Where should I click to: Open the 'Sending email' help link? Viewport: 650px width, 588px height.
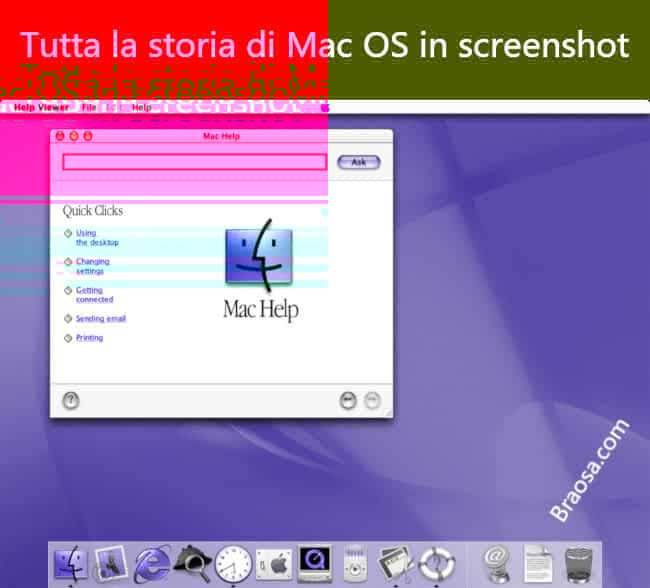point(100,319)
